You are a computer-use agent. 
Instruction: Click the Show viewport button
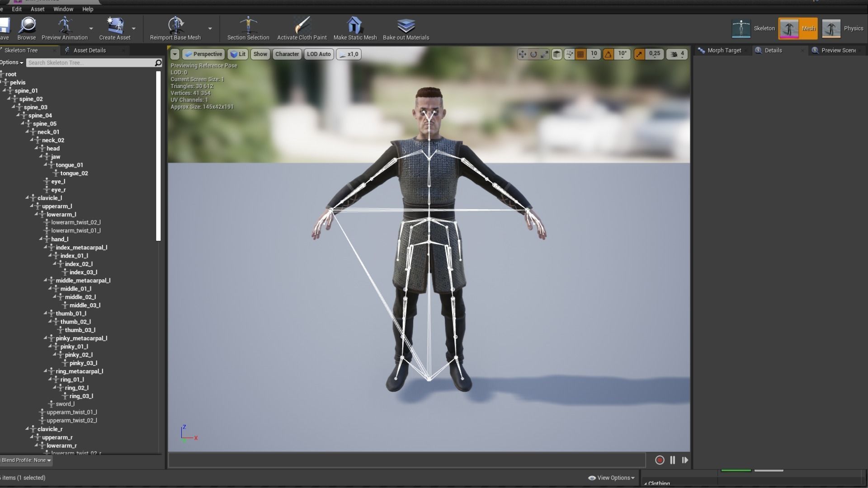260,54
